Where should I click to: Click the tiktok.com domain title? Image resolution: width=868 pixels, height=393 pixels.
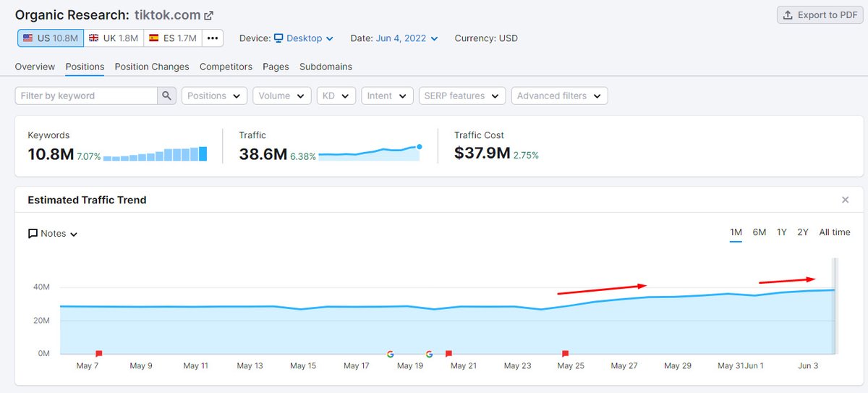(168, 15)
